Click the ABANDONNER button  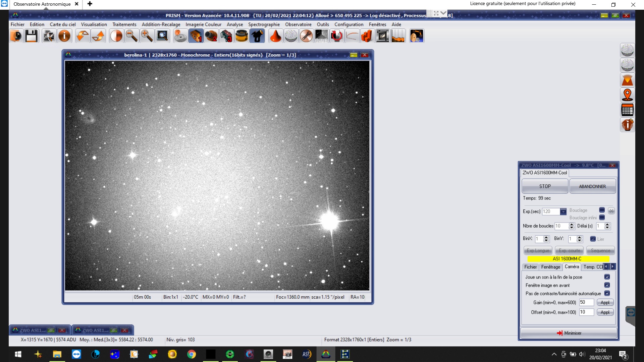(x=592, y=186)
